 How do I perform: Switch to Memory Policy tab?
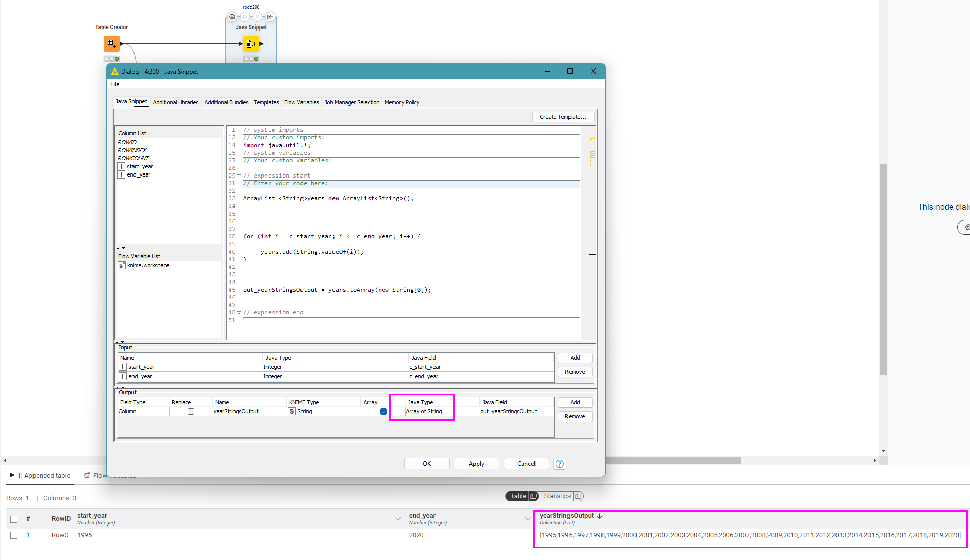pos(402,102)
